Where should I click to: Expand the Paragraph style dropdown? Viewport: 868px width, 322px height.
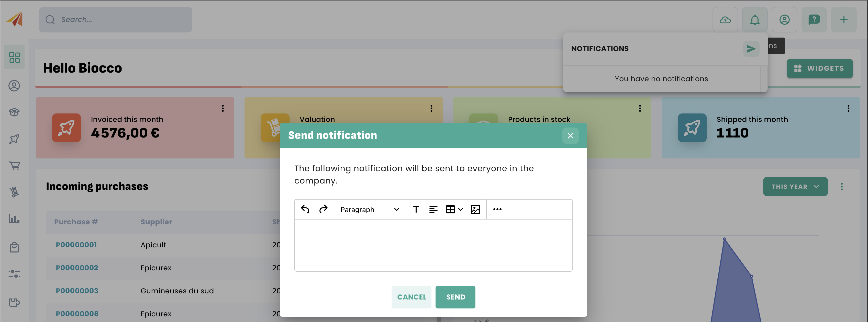tap(369, 209)
